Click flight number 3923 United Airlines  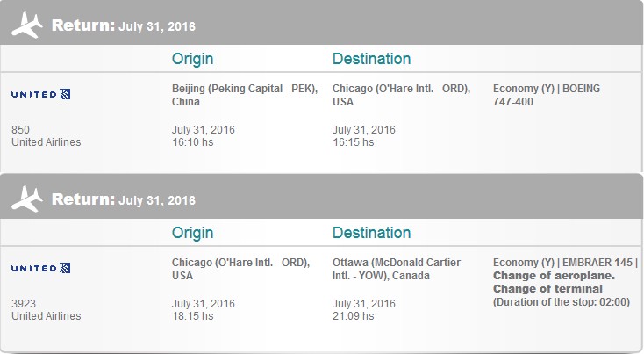(46, 309)
